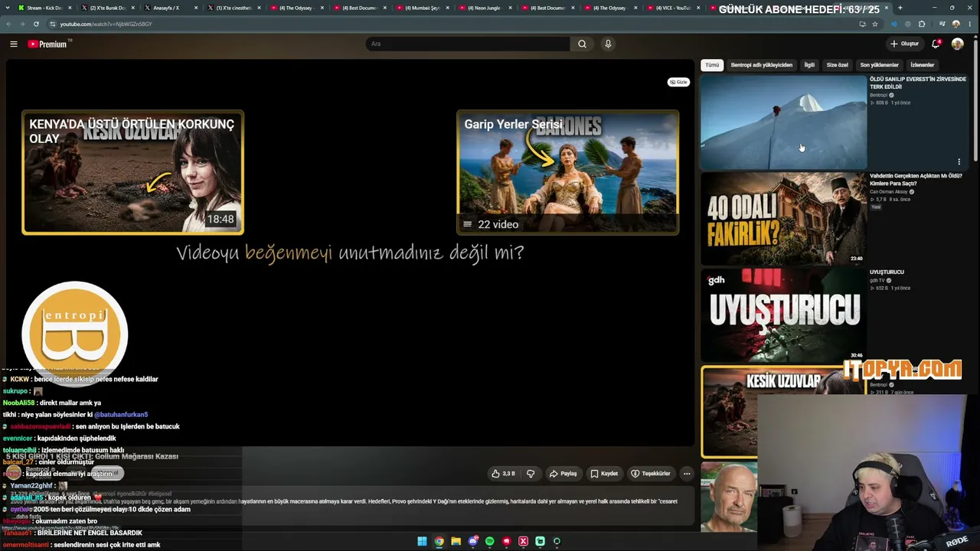Open 'Vahdettin Gerçekten Açlıktan Mı Öldü?' title
The image size is (980, 551).
pos(916,179)
